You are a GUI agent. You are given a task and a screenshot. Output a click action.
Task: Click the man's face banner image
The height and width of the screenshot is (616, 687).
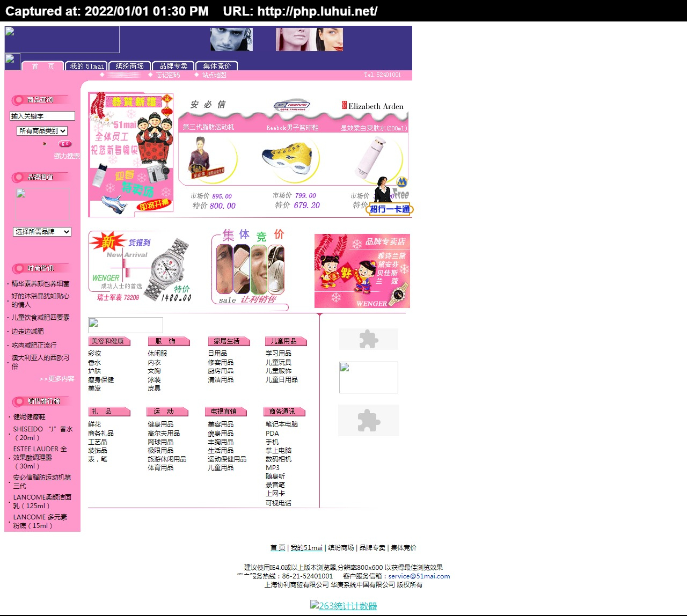(231, 39)
